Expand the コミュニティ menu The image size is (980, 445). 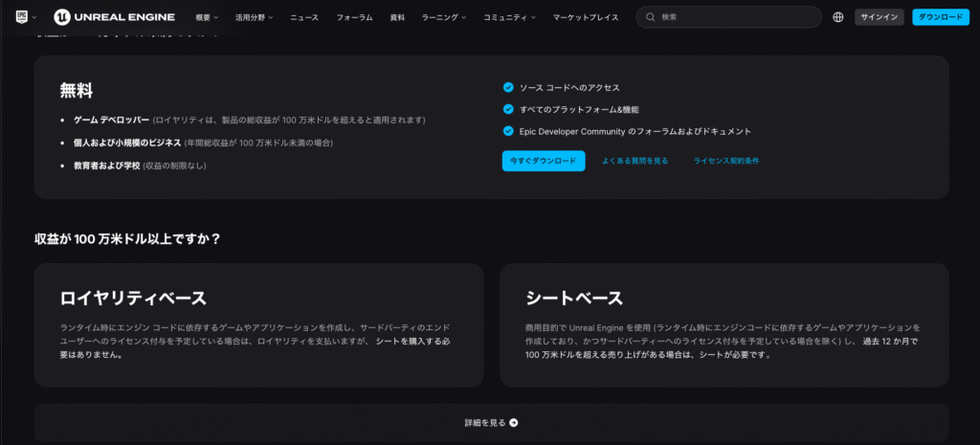tap(509, 17)
